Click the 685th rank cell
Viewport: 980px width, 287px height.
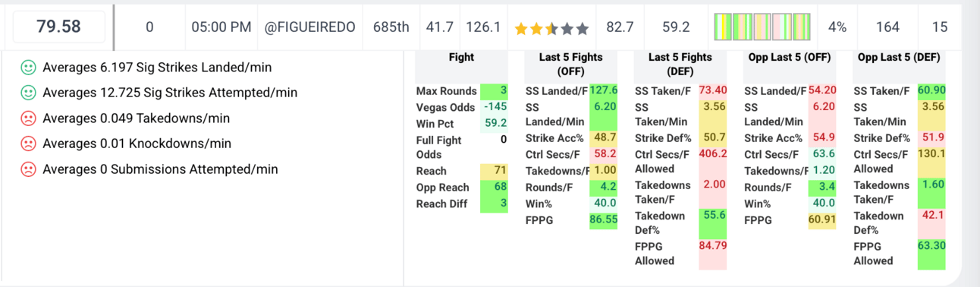coord(391,27)
